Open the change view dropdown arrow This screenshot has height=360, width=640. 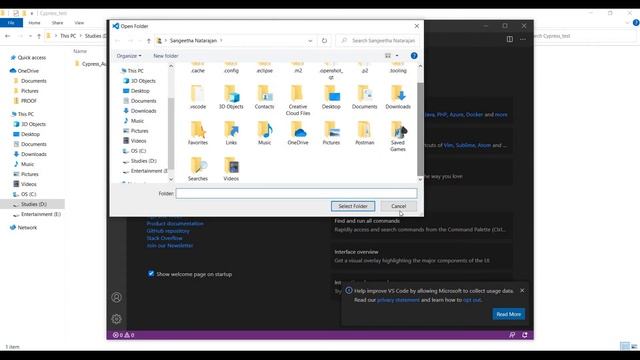(397, 56)
